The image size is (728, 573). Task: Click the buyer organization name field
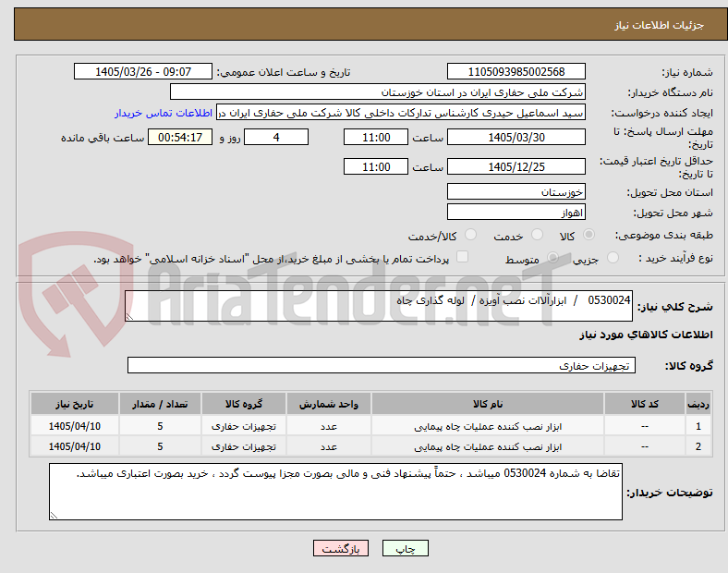click(378, 91)
